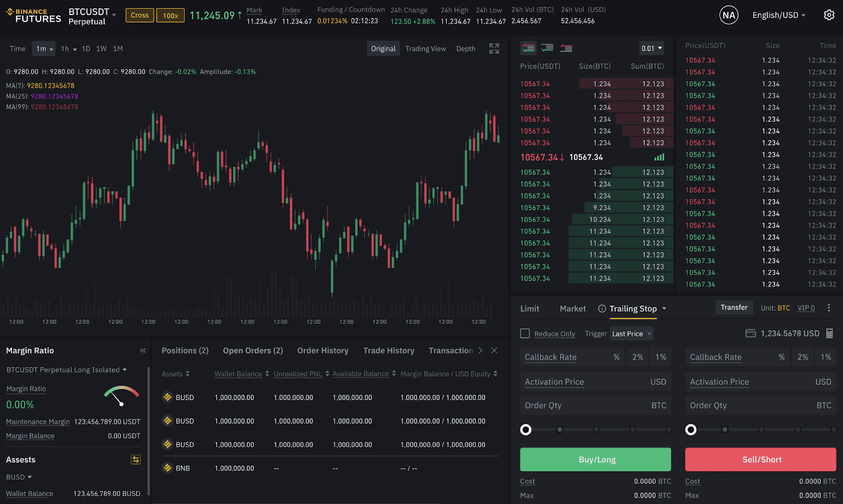The image size is (843, 504).
Task: Select the 1M chart interval
Action: pos(118,48)
